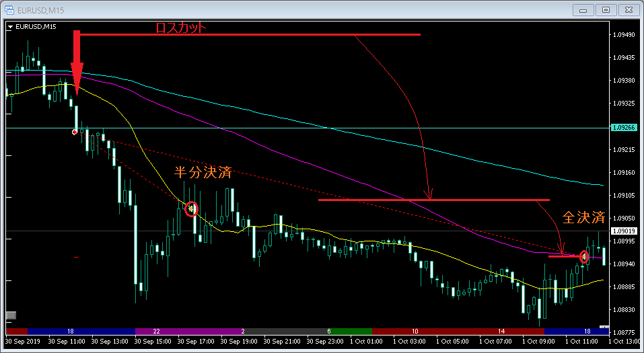
Task: Click the 1.08995 price scale value
Action: [x=623, y=241]
